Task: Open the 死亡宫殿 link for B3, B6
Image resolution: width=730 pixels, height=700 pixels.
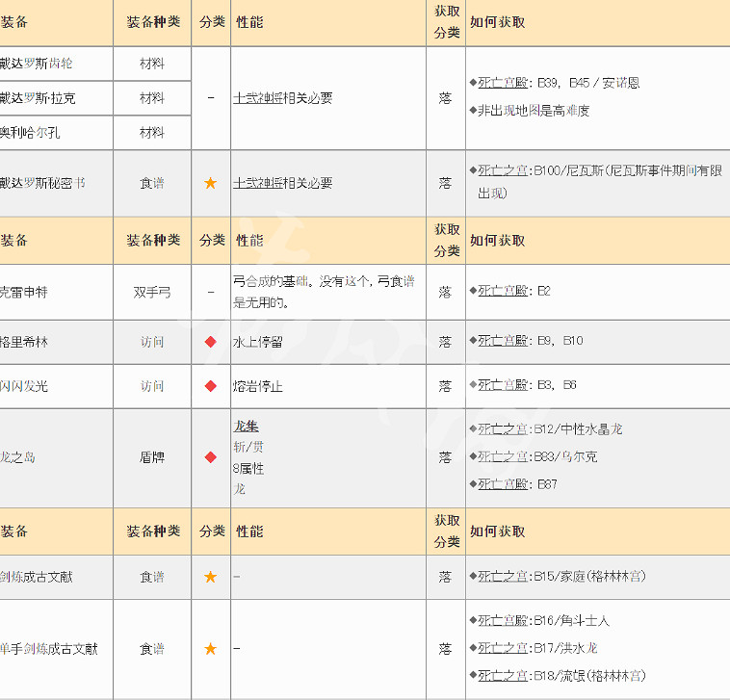Action: click(x=504, y=385)
